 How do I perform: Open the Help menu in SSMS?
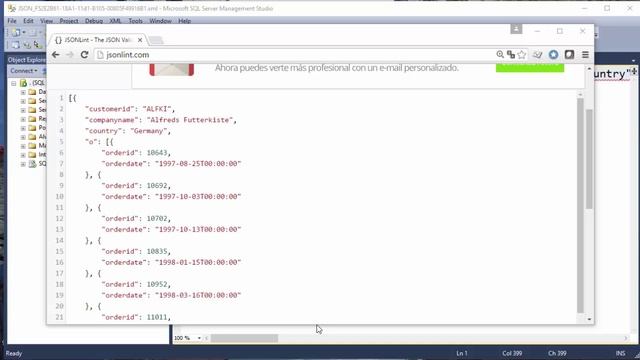(x=184, y=21)
